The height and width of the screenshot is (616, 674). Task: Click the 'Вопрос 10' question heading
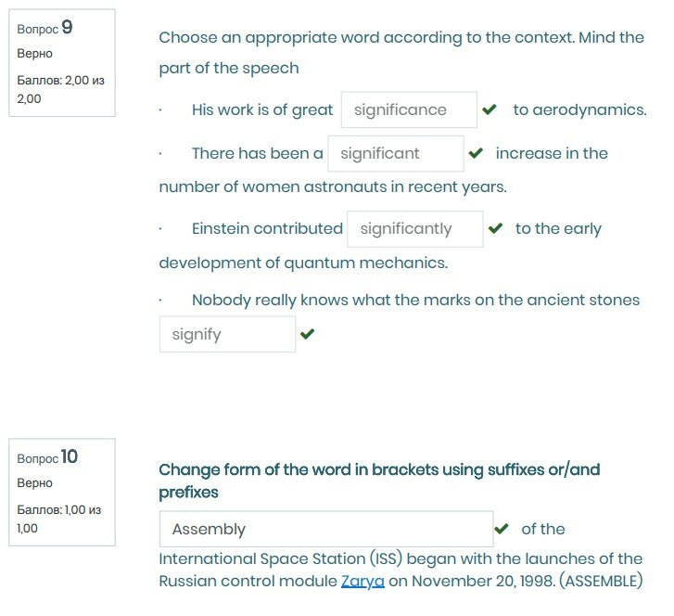47,457
